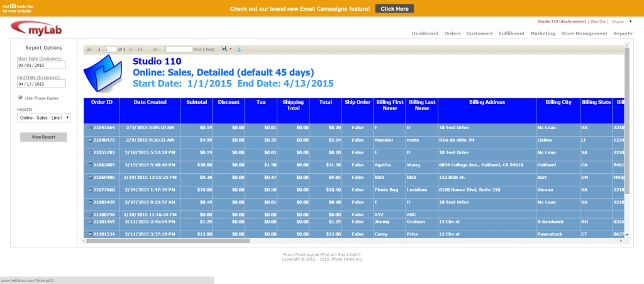This screenshot has width=644, height=284.
Task: Open the Dashboard menu
Action: 425,34
